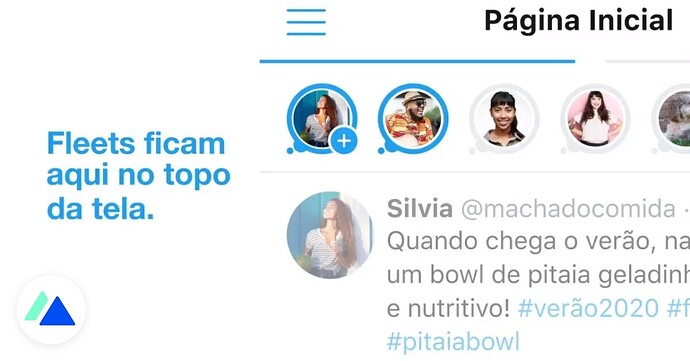Open Silvia's profile via her name

point(420,209)
